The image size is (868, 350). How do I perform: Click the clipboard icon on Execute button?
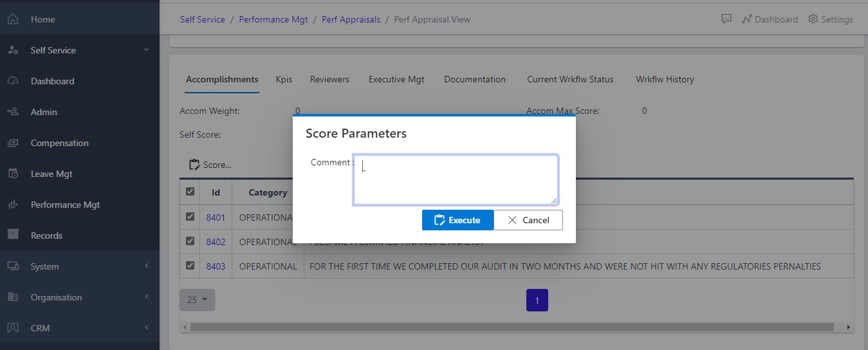point(440,220)
